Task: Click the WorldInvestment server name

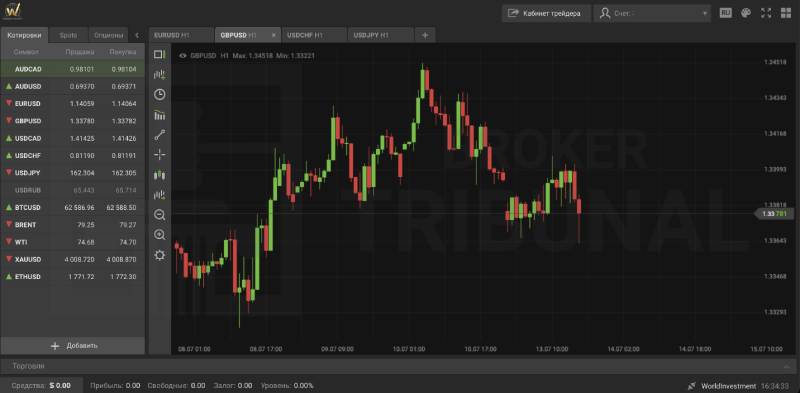Action: pos(728,386)
